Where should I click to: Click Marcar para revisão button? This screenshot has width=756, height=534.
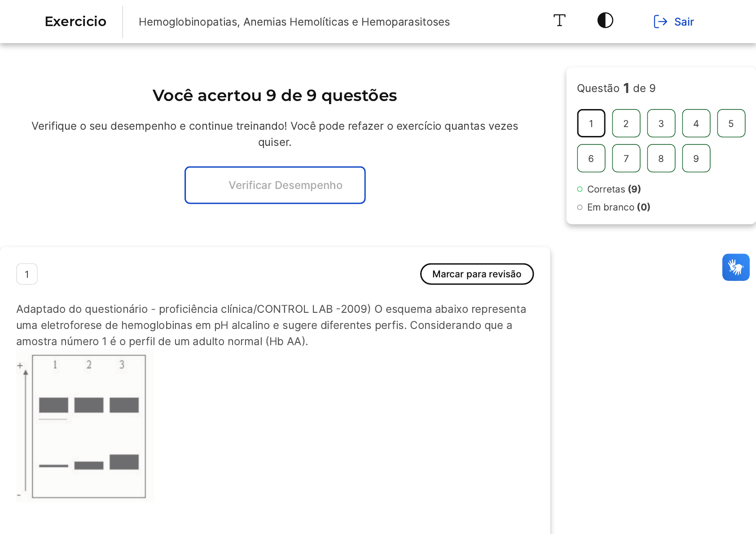[477, 274]
